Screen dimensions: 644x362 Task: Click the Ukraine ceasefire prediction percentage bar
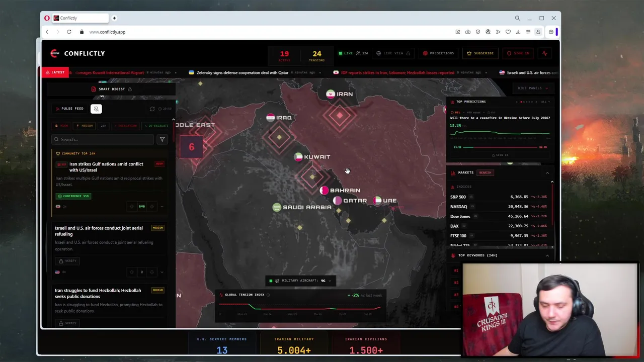pos(500,147)
